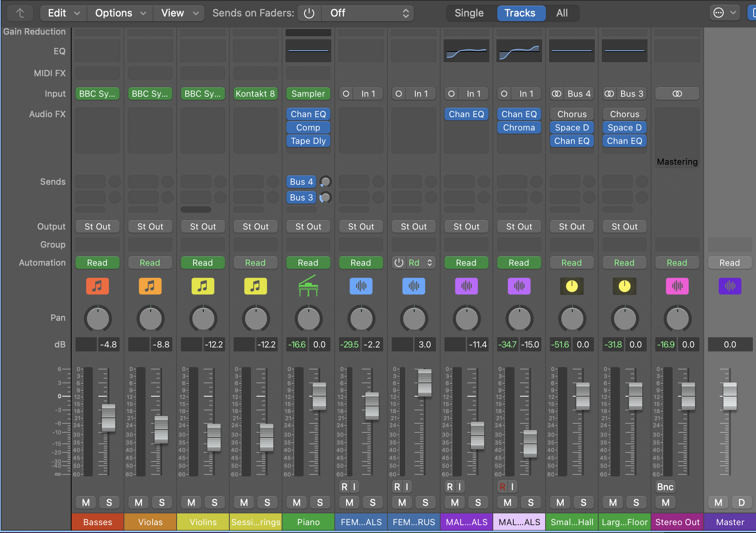Click the Basses track instrument icon
Image resolution: width=756 pixels, height=533 pixels.
(x=97, y=286)
